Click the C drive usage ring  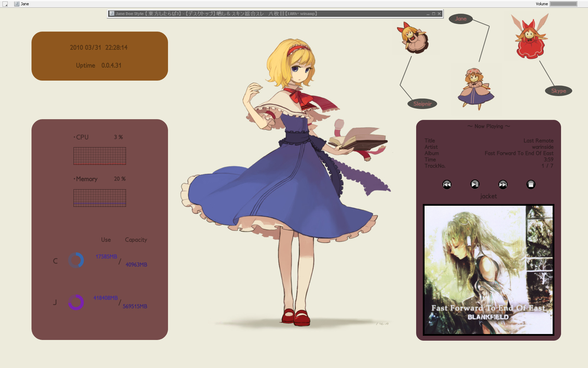pyautogui.click(x=76, y=260)
